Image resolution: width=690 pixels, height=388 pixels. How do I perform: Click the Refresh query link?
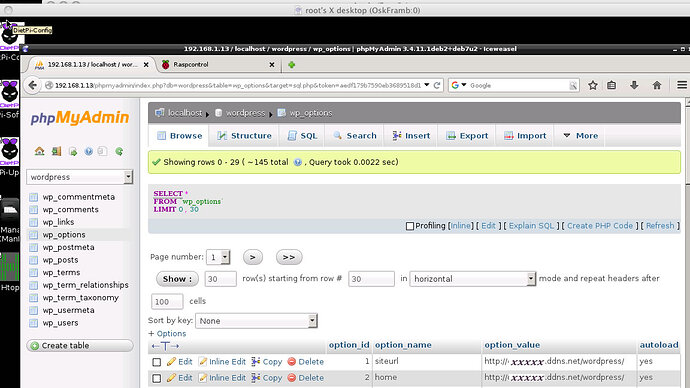tap(660, 226)
